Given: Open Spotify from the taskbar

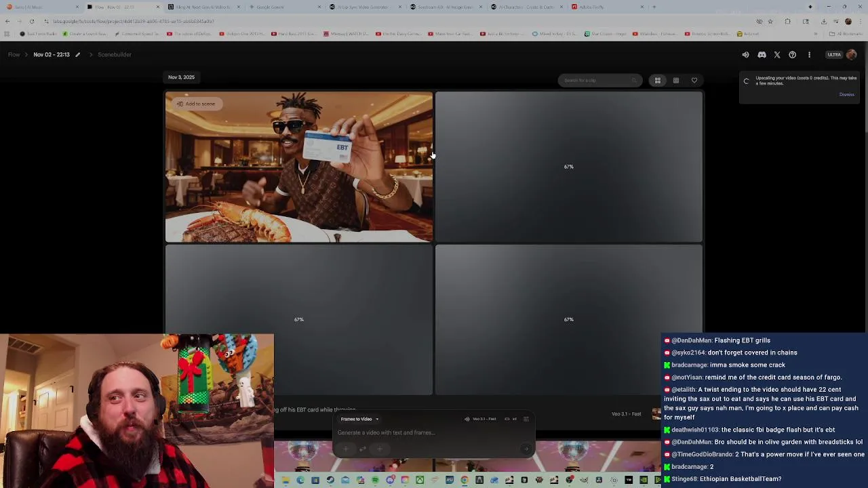Looking at the screenshot, I should pyautogui.click(x=375, y=480).
